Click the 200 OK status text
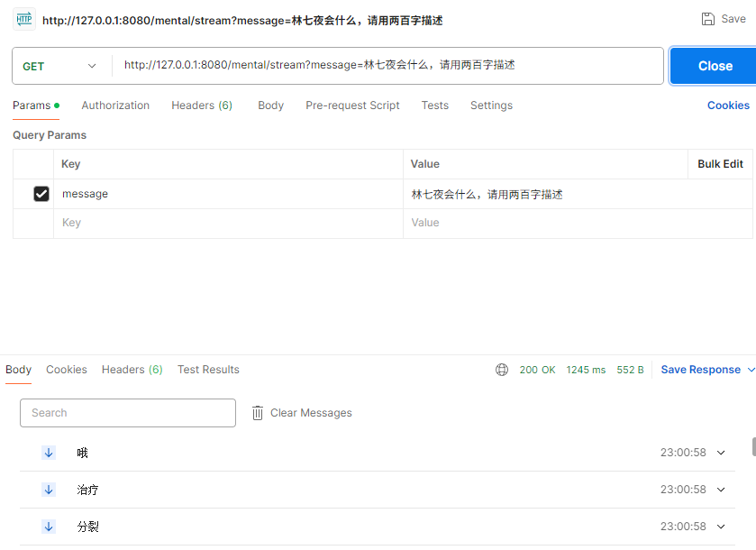 [x=537, y=370]
